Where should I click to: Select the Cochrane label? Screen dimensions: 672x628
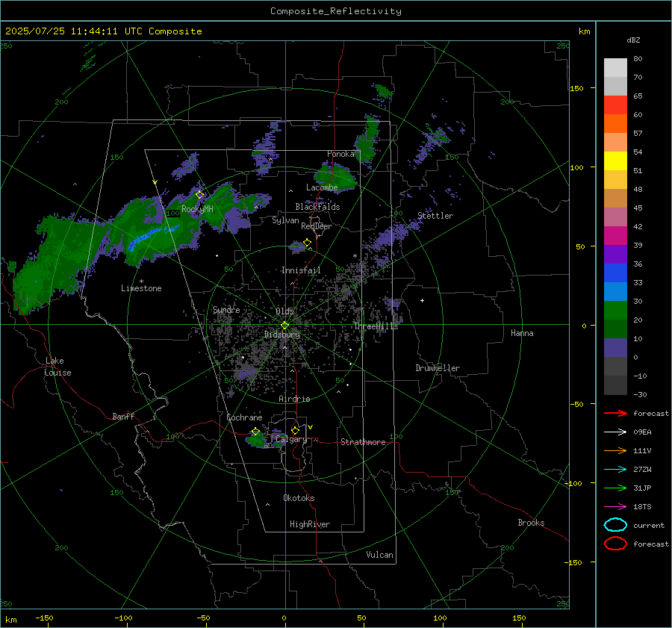244,417
